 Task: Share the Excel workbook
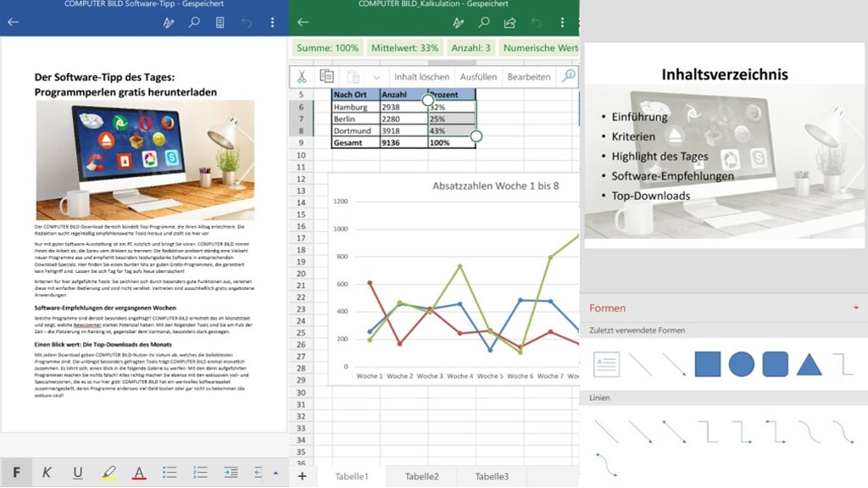click(509, 22)
